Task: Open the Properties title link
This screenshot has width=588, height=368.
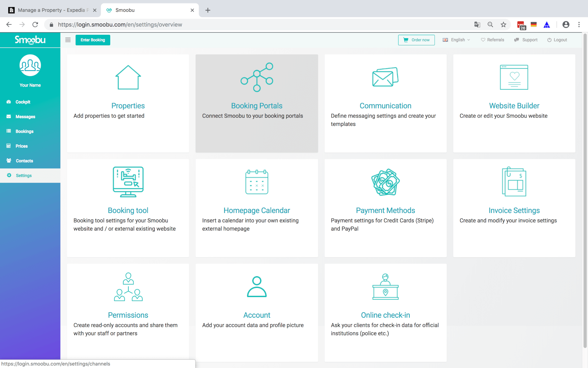Action: [128, 106]
